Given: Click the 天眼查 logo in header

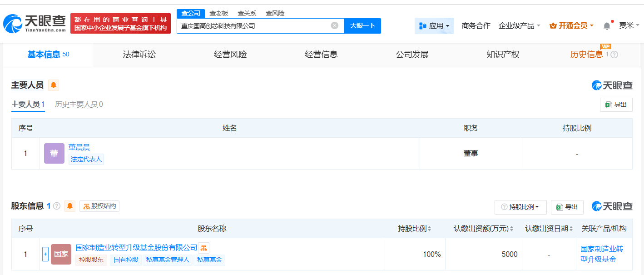Looking at the screenshot, I should 35,24.
